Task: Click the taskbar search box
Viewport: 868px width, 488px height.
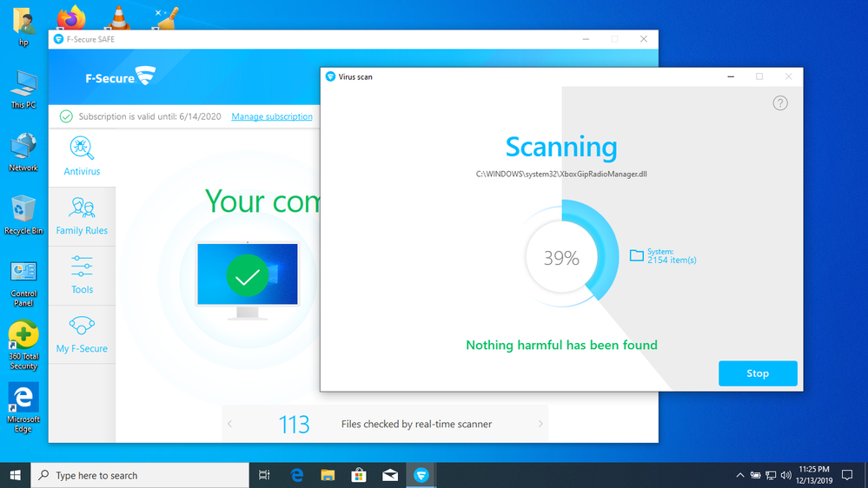Action: click(x=140, y=475)
